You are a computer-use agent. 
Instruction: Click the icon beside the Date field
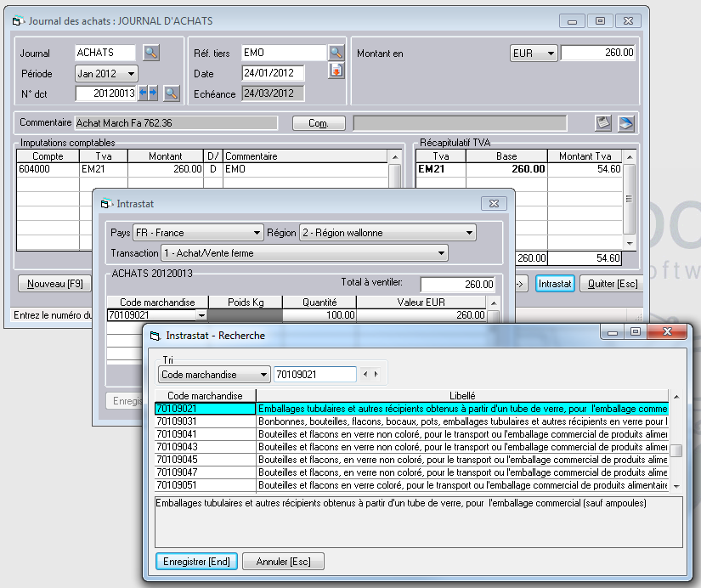336,71
